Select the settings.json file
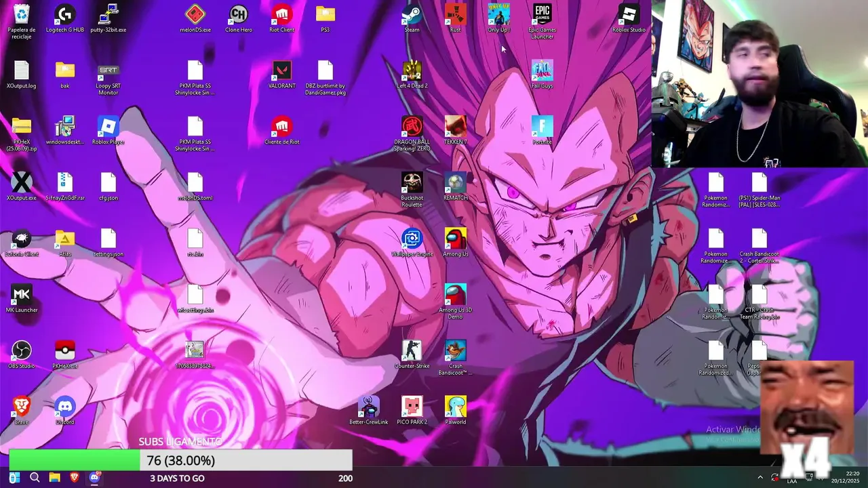The image size is (868, 488). click(x=108, y=243)
